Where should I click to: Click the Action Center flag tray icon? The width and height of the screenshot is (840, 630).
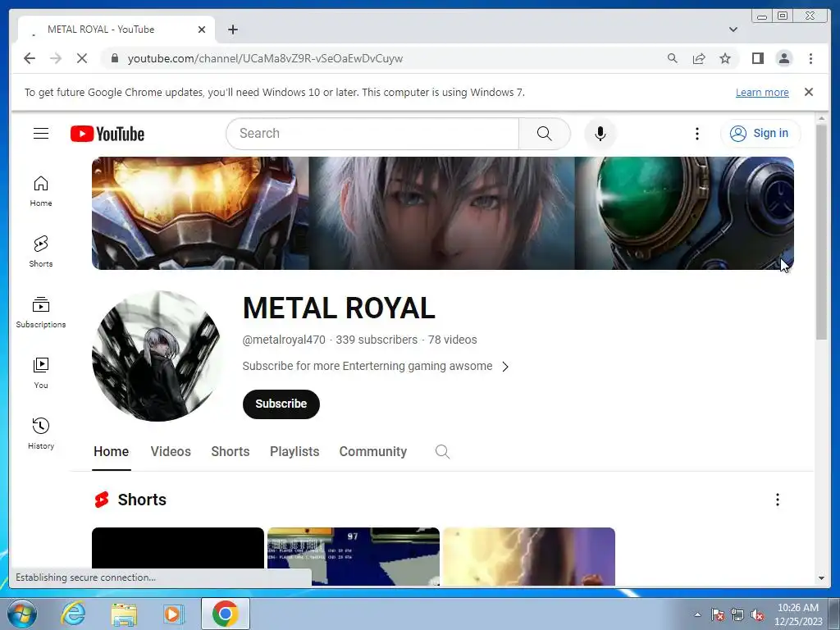tap(717, 615)
